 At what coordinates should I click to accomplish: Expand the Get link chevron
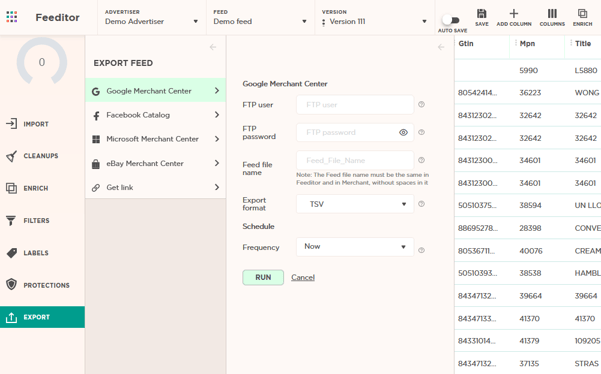[217, 187]
